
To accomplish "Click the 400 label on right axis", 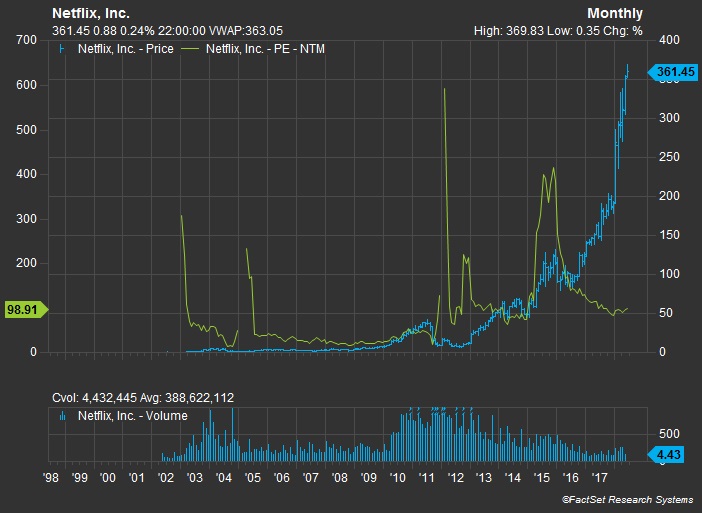I will (669, 40).
